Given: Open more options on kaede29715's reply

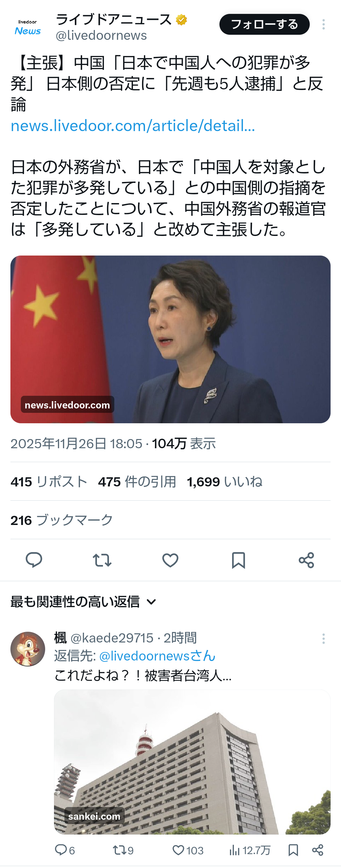Looking at the screenshot, I should pyautogui.click(x=324, y=639).
